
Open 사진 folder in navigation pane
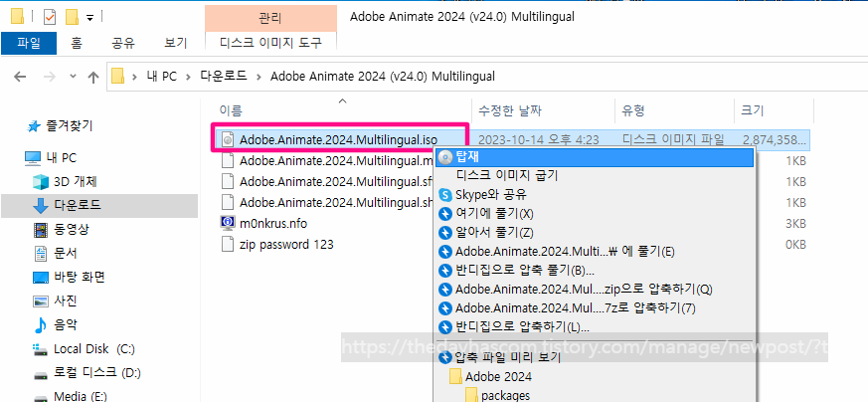[x=55, y=301]
